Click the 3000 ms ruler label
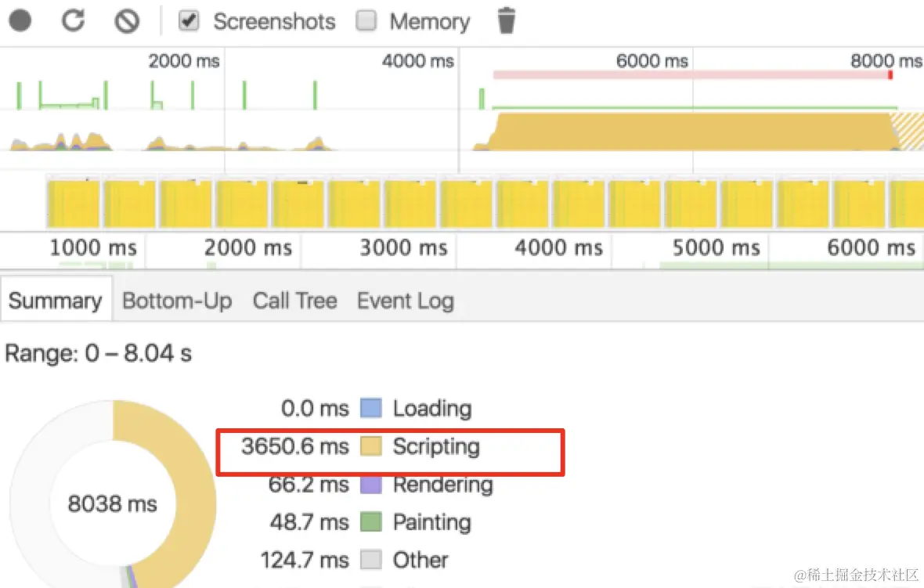 tap(403, 247)
